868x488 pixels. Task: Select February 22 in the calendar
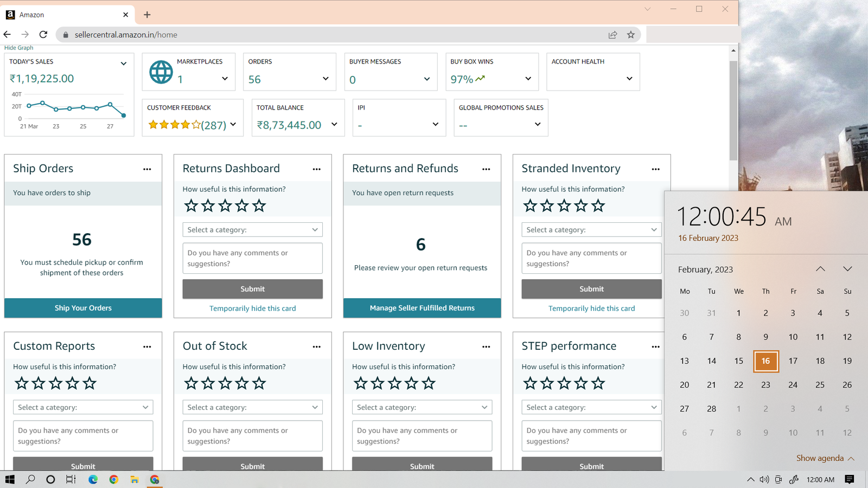(x=738, y=385)
